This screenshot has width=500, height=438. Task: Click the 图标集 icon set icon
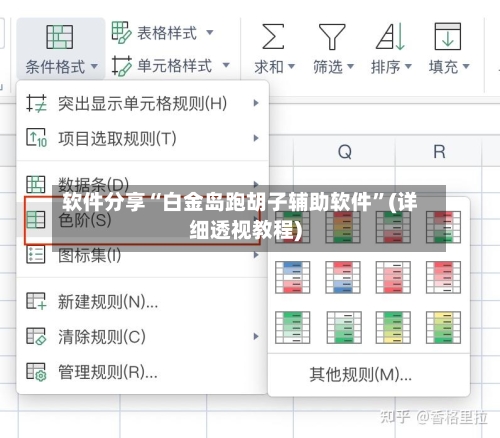[36, 255]
